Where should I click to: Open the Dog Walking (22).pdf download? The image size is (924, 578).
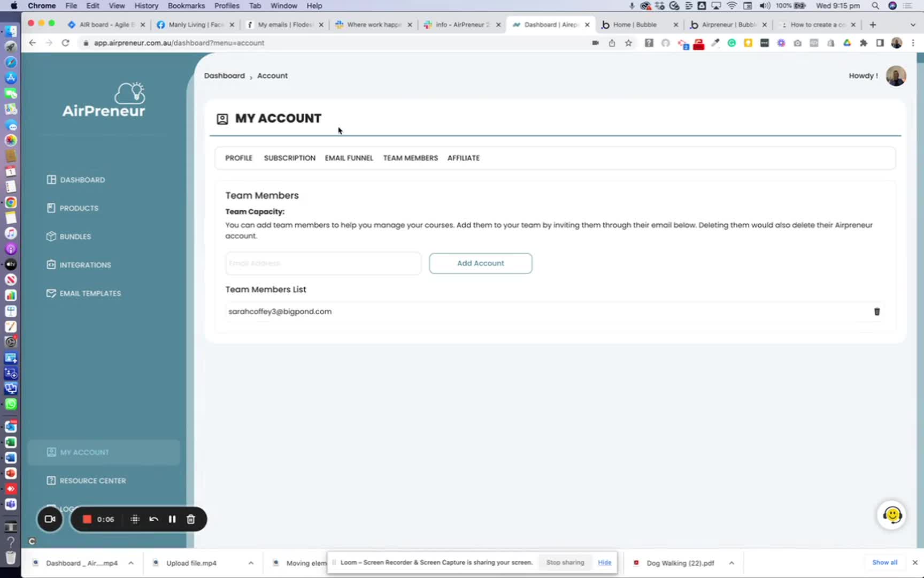click(x=679, y=563)
